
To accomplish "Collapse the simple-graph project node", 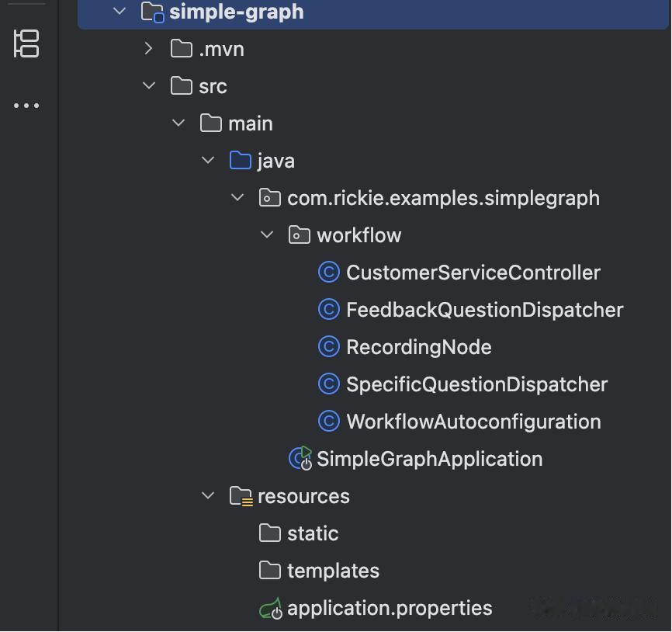I will click(119, 12).
